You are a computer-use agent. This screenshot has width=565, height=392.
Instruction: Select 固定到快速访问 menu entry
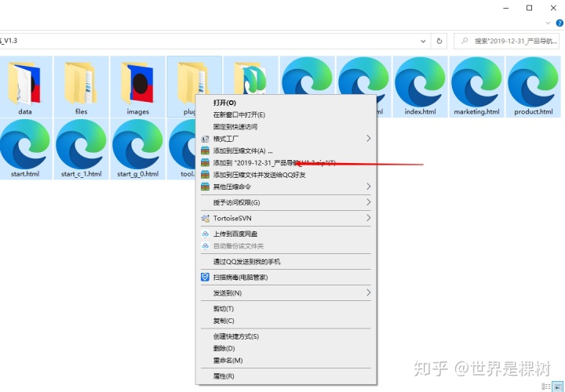pyautogui.click(x=286, y=127)
